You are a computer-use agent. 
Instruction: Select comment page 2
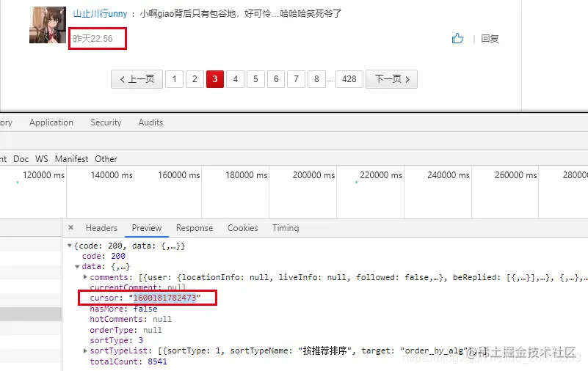click(x=195, y=79)
